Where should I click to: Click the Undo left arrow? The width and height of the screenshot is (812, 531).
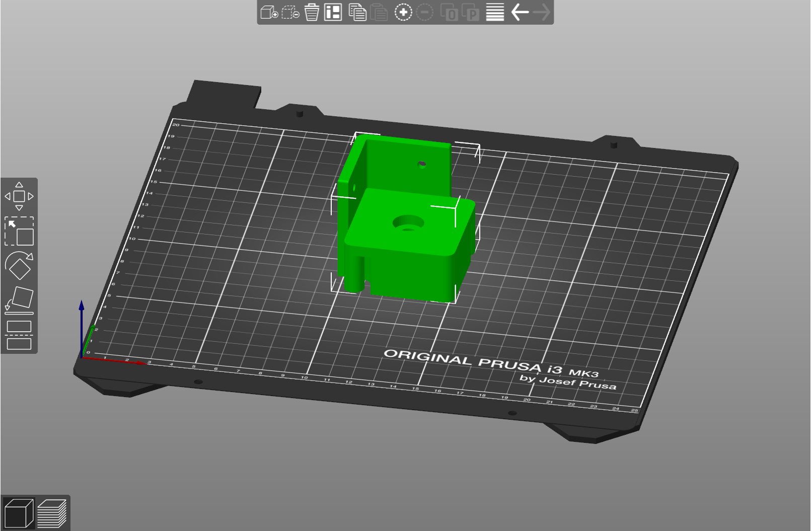pyautogui.click(x=520, y=12)
